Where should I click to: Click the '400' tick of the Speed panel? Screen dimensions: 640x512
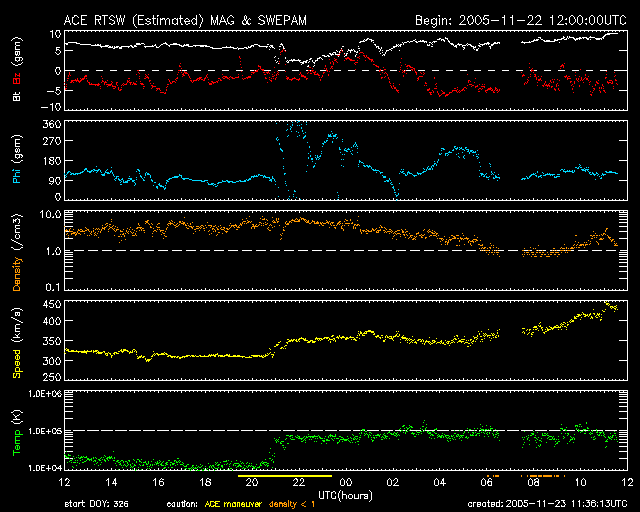tap(52, 321)
